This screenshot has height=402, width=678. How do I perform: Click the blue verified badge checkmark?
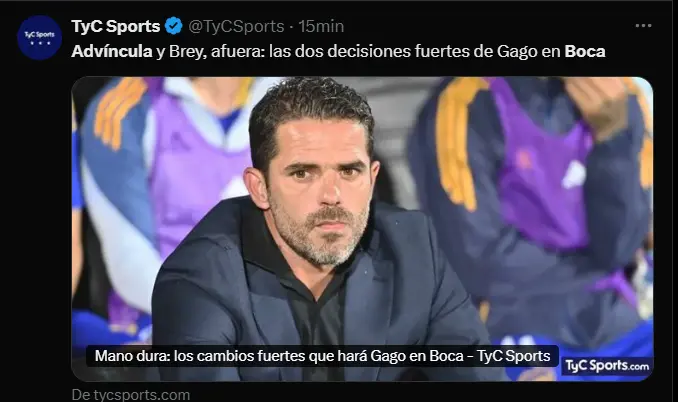click(x=174, y=26)
